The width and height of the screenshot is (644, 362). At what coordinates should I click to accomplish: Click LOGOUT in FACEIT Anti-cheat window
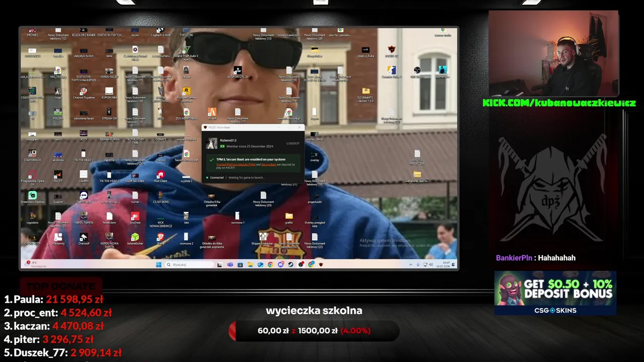coord(293,143)
